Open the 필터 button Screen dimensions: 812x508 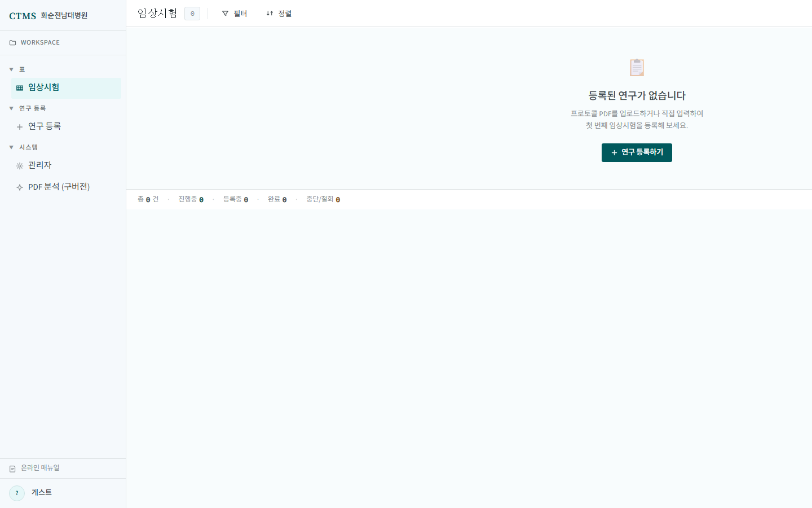tap(235, 14)
